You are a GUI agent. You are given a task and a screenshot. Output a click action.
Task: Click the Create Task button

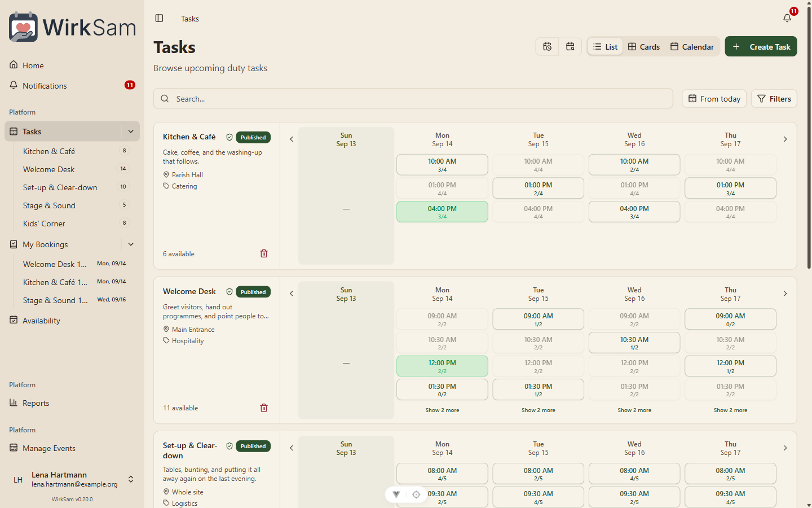point(761,47)
